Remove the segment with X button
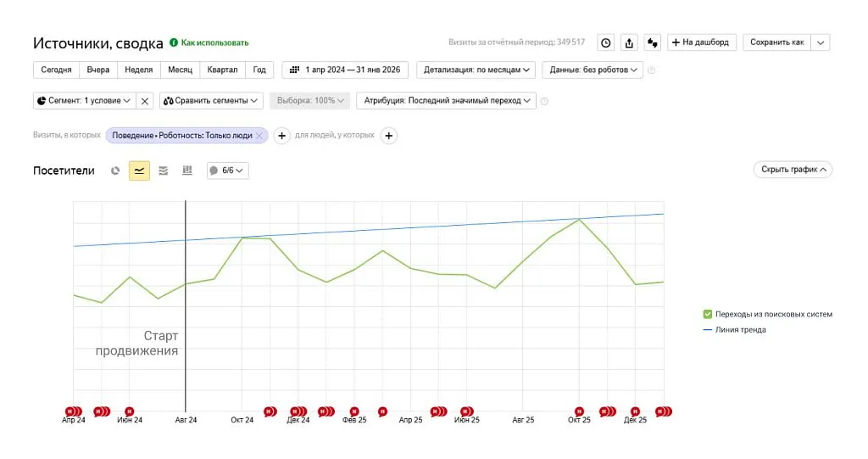The height and width of the screenshot is (459, 868). (145, 101)
